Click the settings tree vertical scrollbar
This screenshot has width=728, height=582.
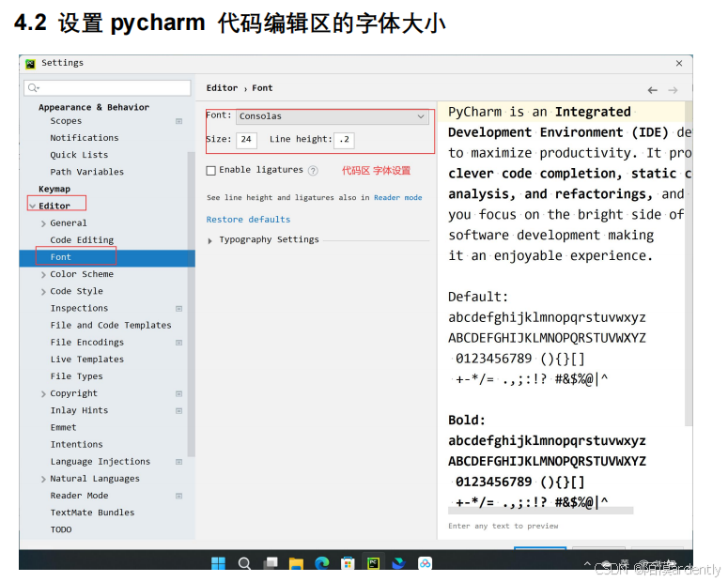(x=192, y=304)
